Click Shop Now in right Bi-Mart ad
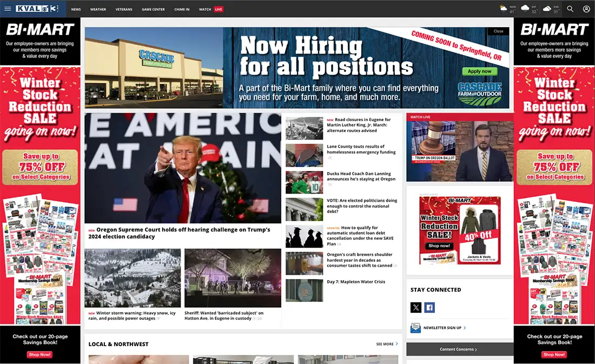 tap(554, 354)
